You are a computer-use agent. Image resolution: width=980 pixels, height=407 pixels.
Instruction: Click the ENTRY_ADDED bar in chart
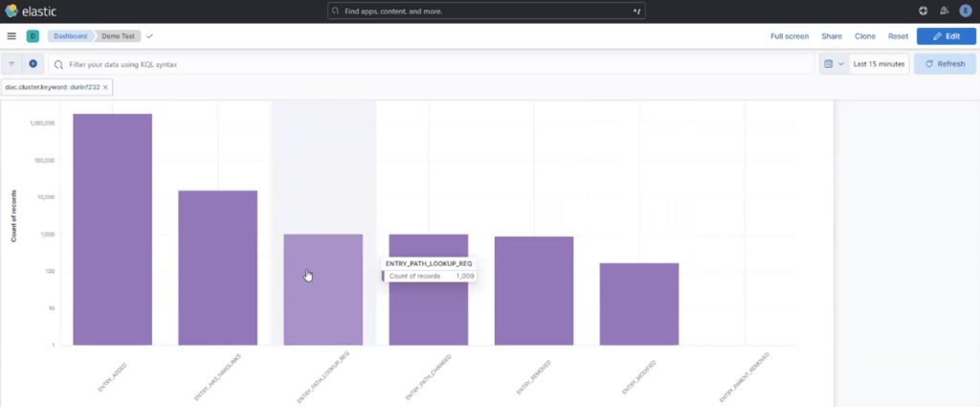[x=112, y=230]
